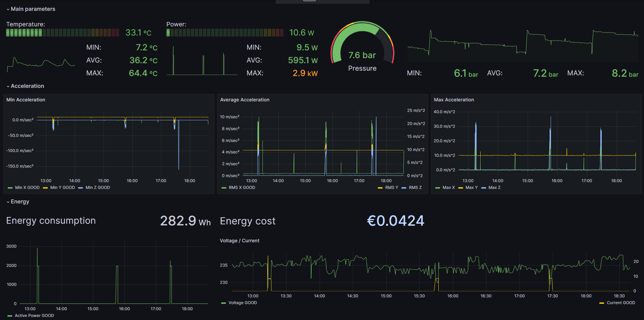Select the Current GOOD legend label

click(x=621, y=303)
